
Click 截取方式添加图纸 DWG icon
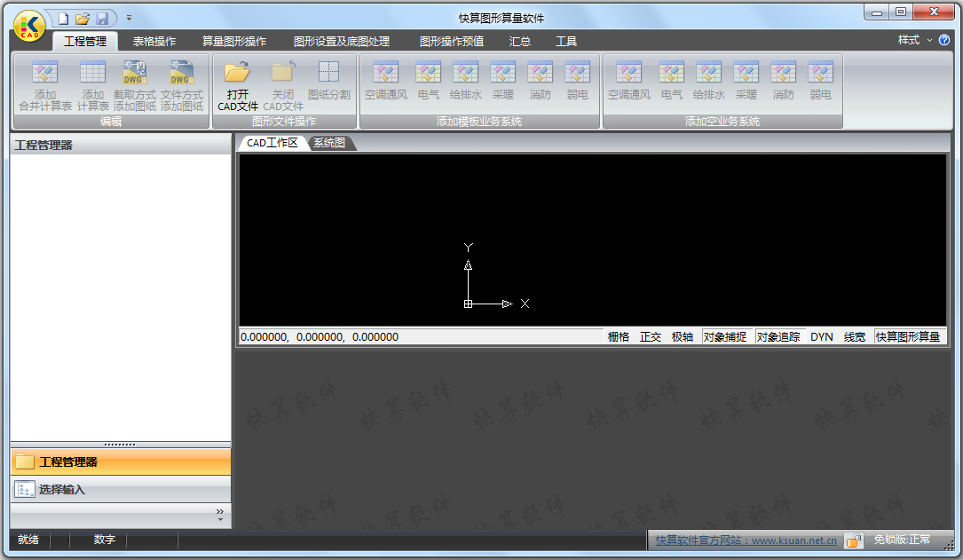[135, 85]
